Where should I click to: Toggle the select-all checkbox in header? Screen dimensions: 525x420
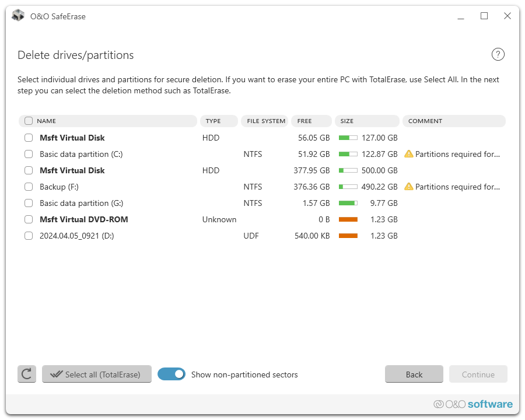click(x=29, y=121)
